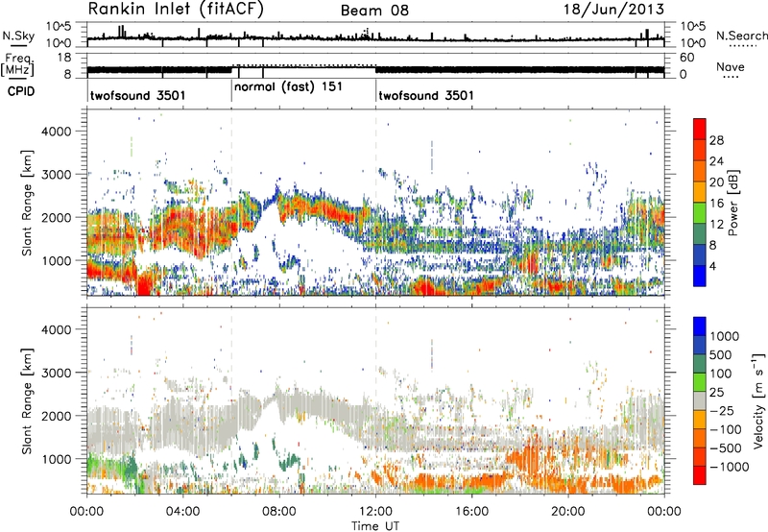Click the 'Nave' legend label
768x532 pixels.
(731, 67)
